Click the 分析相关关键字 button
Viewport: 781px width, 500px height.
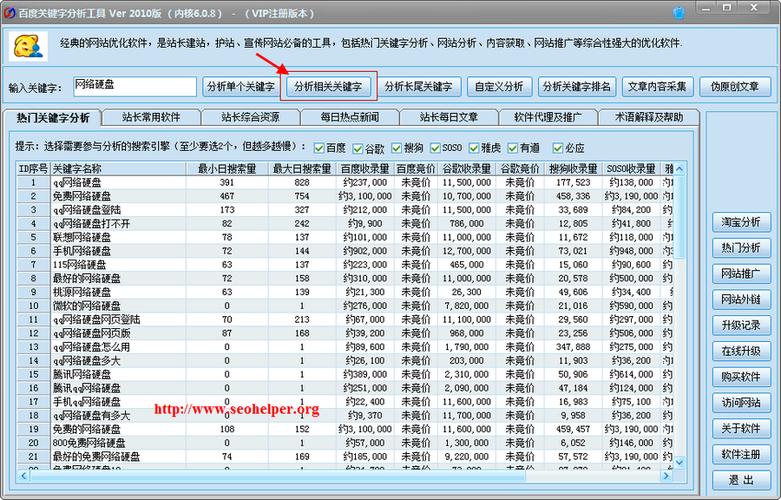328,87
